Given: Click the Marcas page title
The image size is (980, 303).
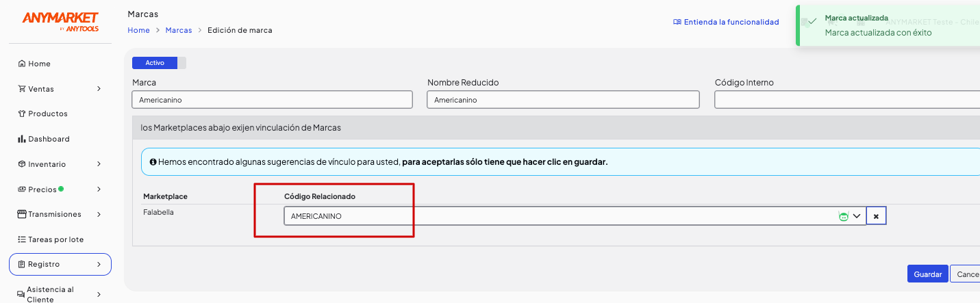Looking at the screenshot, I should pos(142,14).
